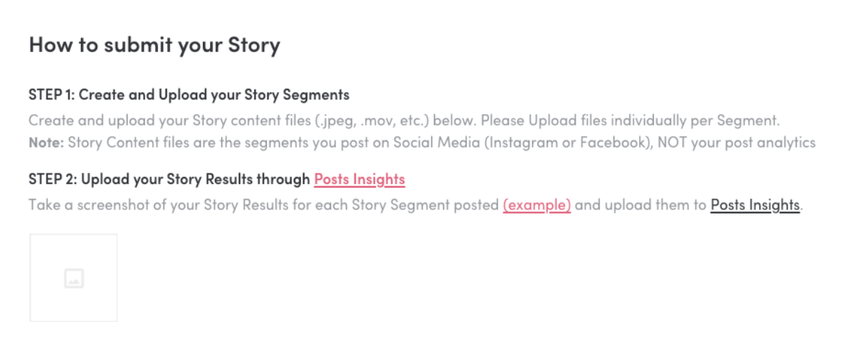This screenshot has width=868, height=361.
Task: Click 'and upload them to' text
Action: [640, 205]
